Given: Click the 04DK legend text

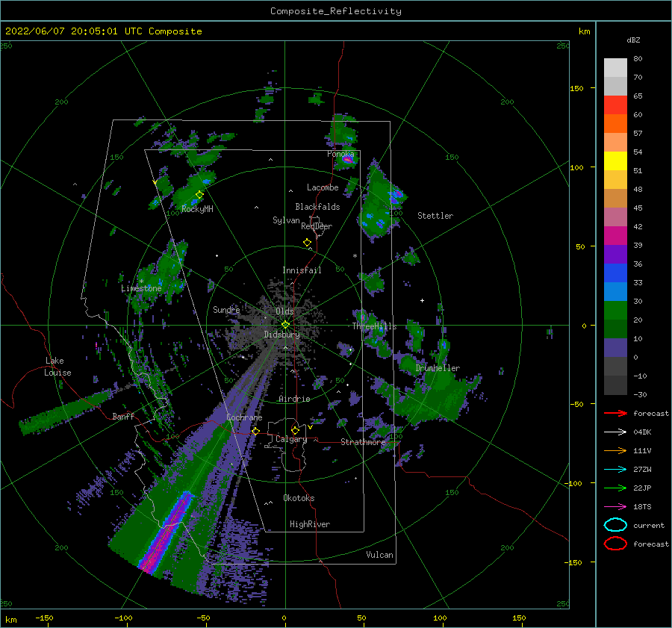Looking at the screenshot, I should [x=642, y=432].
